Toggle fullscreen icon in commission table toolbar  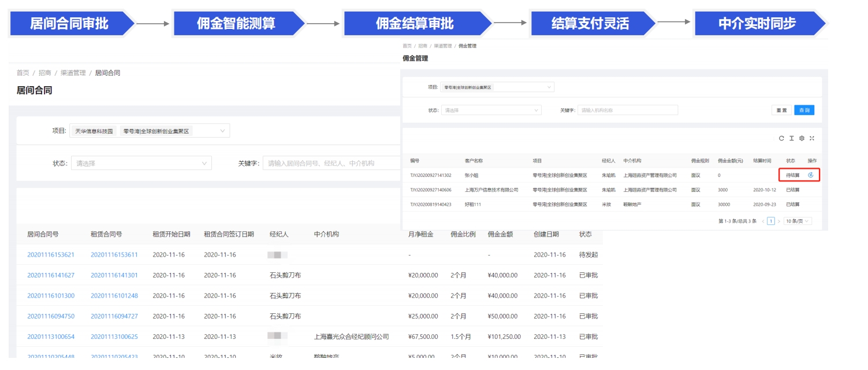pos(811,138)
